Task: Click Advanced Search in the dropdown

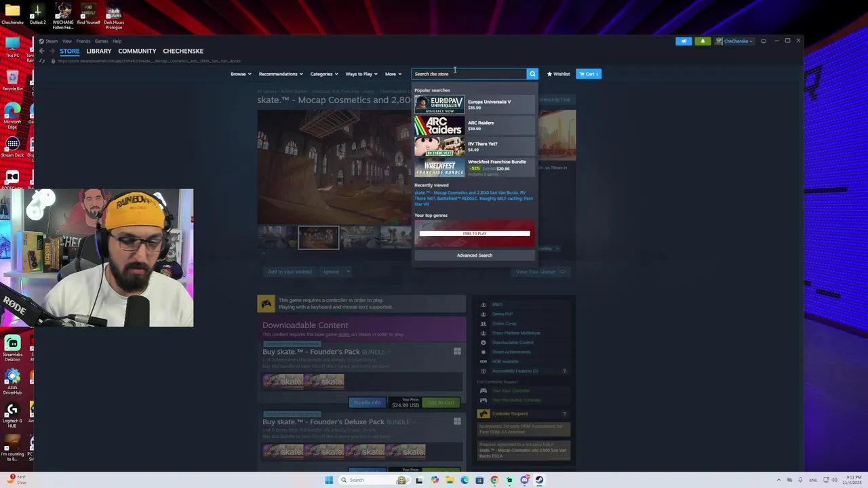Action: [x=475, y=256]
